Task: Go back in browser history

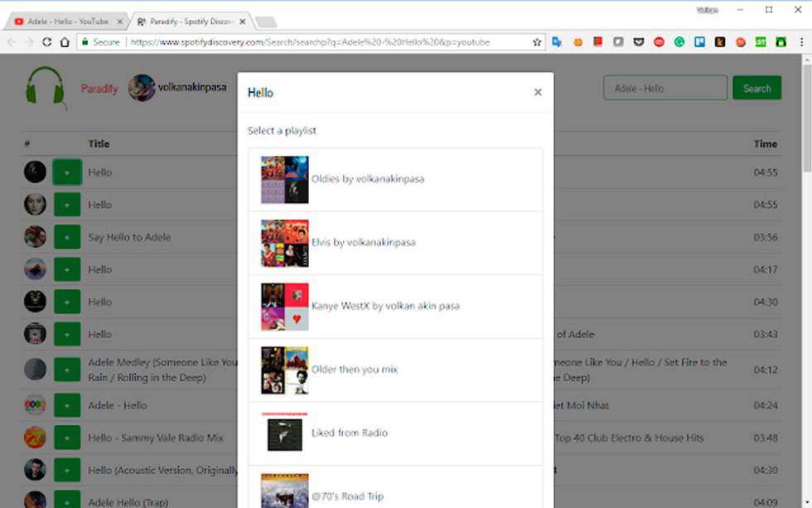Action: pyautogui.click(x=12, y=42)
